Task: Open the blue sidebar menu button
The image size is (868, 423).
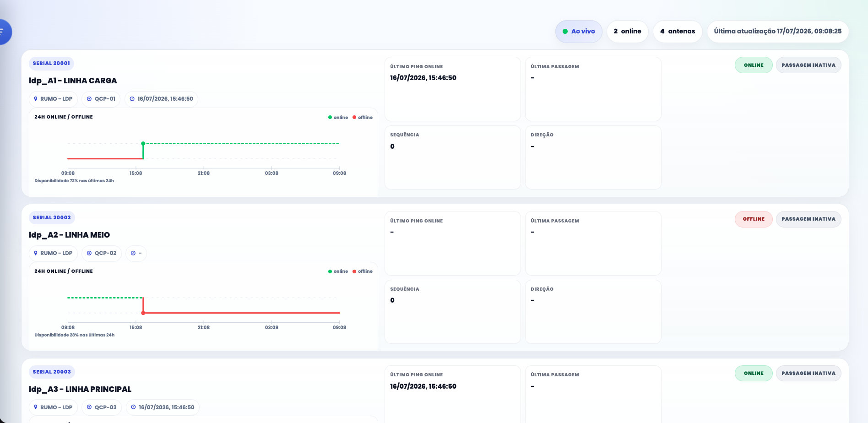Action: (4, 32)
